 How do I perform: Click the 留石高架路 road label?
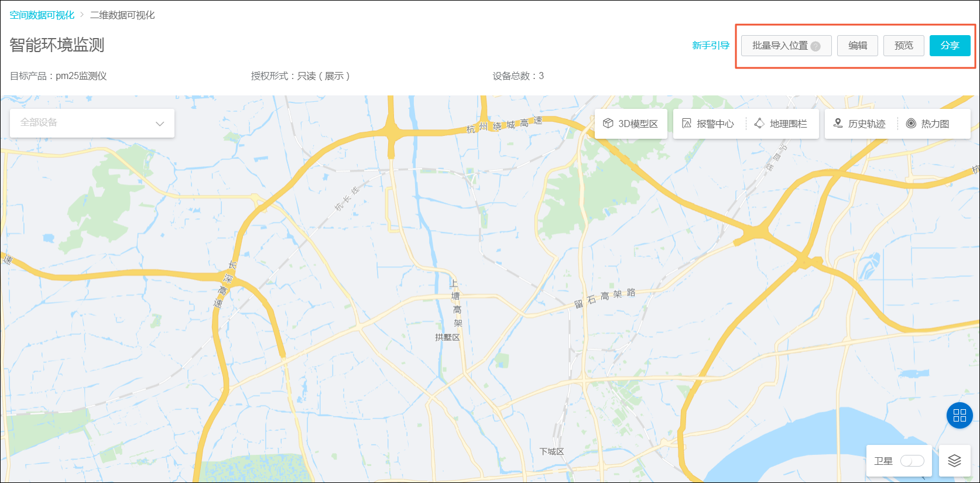click(605, 297)
